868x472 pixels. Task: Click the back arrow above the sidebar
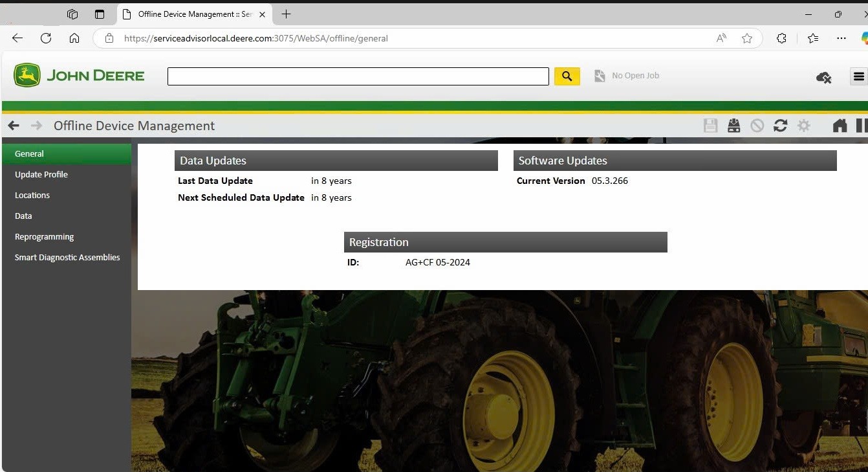(13, 125)
